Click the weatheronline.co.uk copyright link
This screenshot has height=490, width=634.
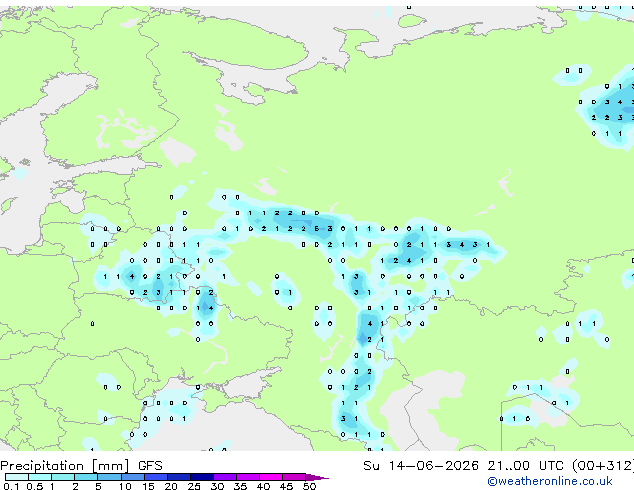549,481
